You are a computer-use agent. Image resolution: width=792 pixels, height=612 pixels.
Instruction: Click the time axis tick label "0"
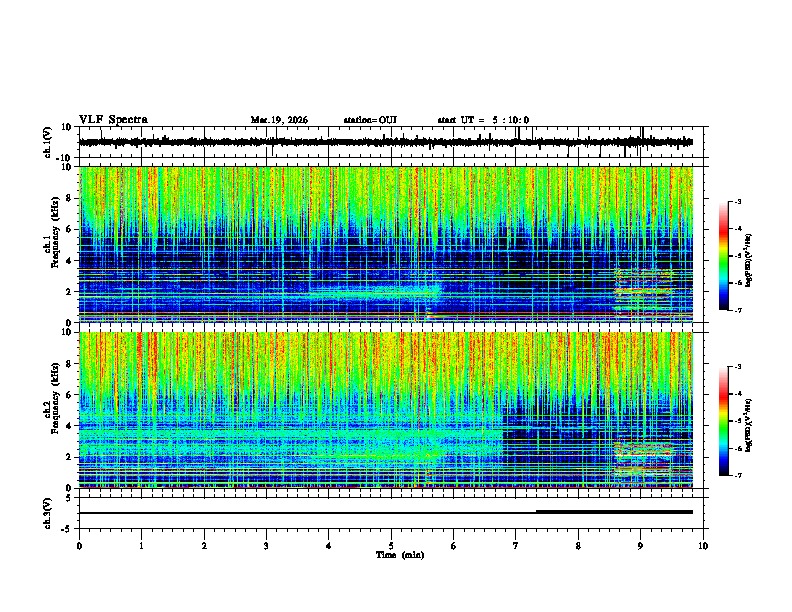click(x=79, y=545)
